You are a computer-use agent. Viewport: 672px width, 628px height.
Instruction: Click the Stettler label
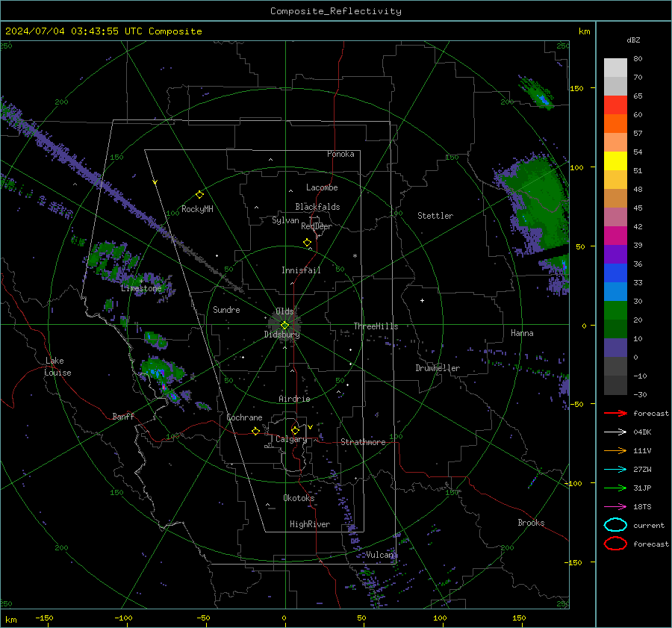435,216
